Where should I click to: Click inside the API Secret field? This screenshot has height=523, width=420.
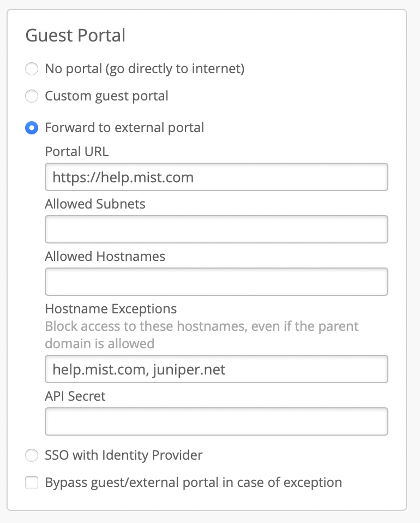[216, 421]
